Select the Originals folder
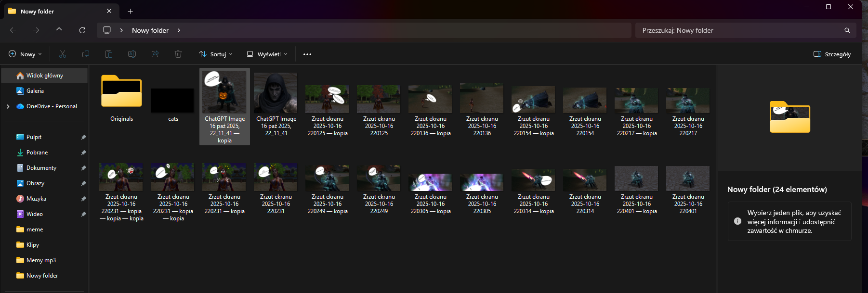The height and width of the screenshot is (293, 868). tap(121, 99)
